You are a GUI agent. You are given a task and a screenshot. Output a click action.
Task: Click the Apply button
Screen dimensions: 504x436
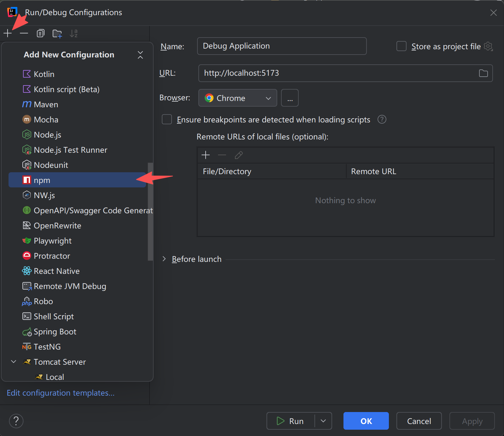coord(472,421)
